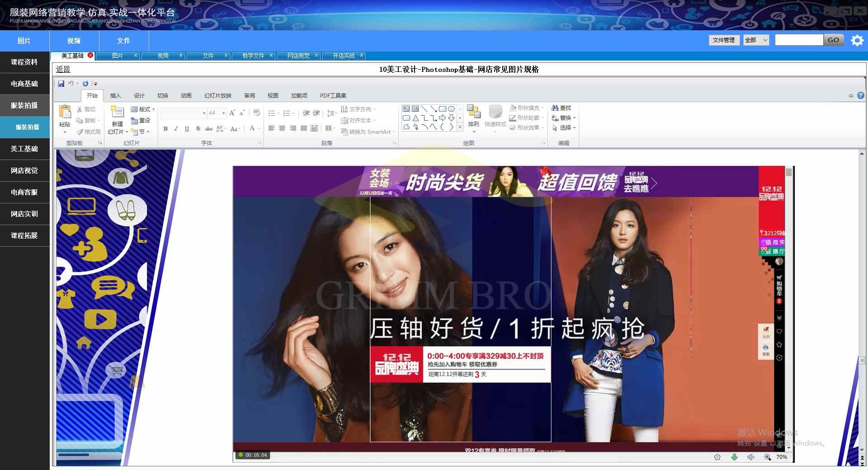Click the Paste (粘贴) clipboard icon
Image resolution: width=868 pixels, height=470 pixels.
coord(65,112)
